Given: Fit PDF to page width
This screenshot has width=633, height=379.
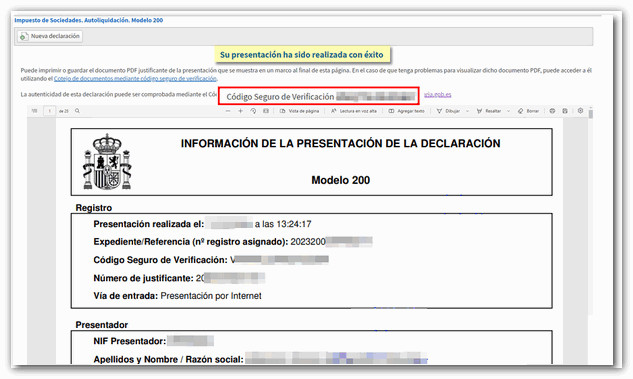Looking at the screenshot, I should [x=266, y=111].
